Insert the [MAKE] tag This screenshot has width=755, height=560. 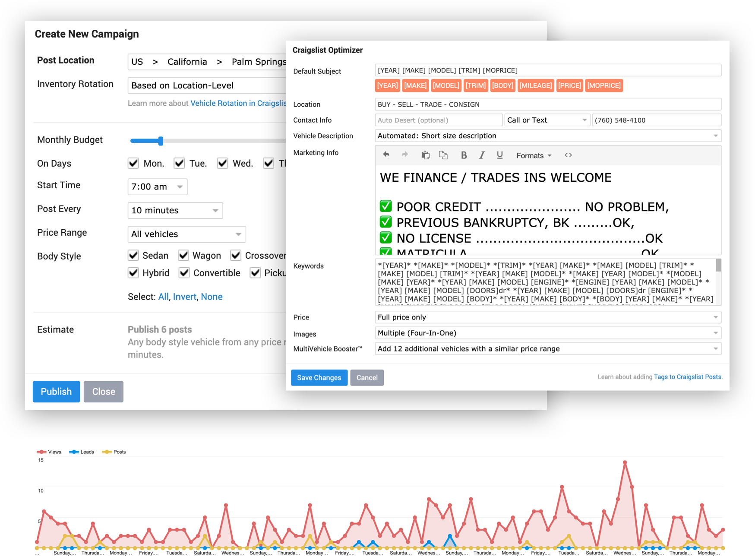[415, 85]
